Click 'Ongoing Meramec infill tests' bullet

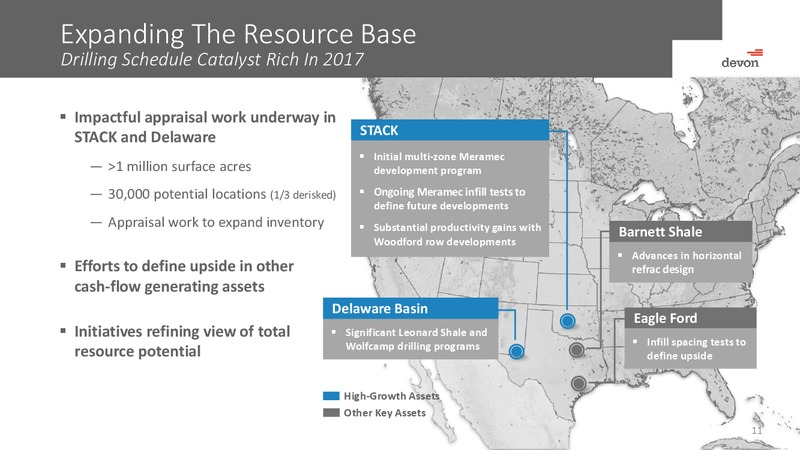449,199
